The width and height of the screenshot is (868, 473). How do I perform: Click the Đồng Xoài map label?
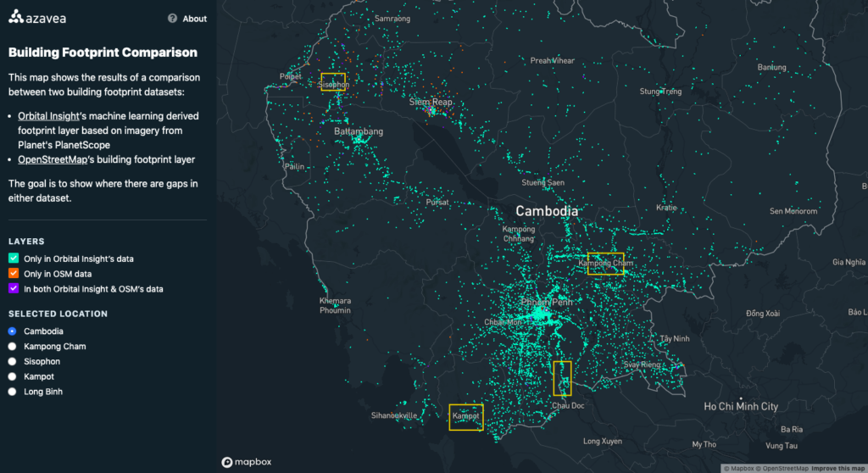point(763,314)
